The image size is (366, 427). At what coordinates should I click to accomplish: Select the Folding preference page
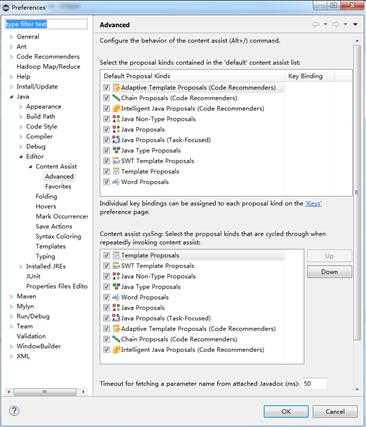pyautogui.click(x=46, y=196)
